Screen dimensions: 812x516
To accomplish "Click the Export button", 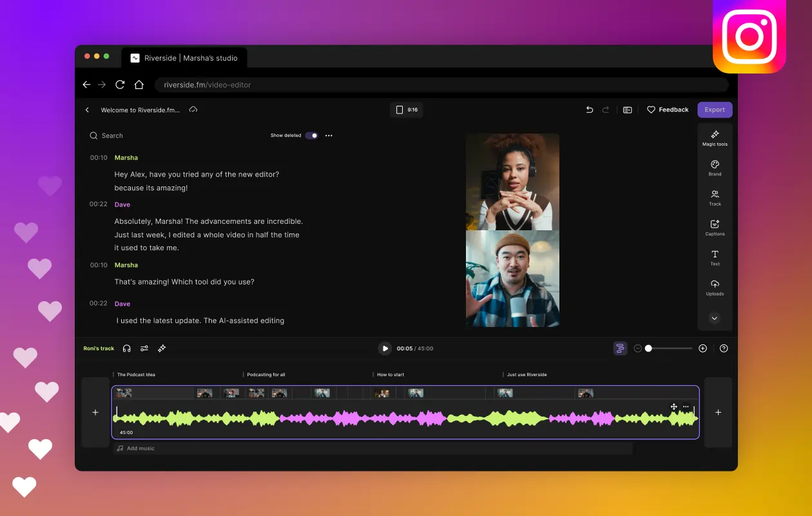I will point(714,110).
